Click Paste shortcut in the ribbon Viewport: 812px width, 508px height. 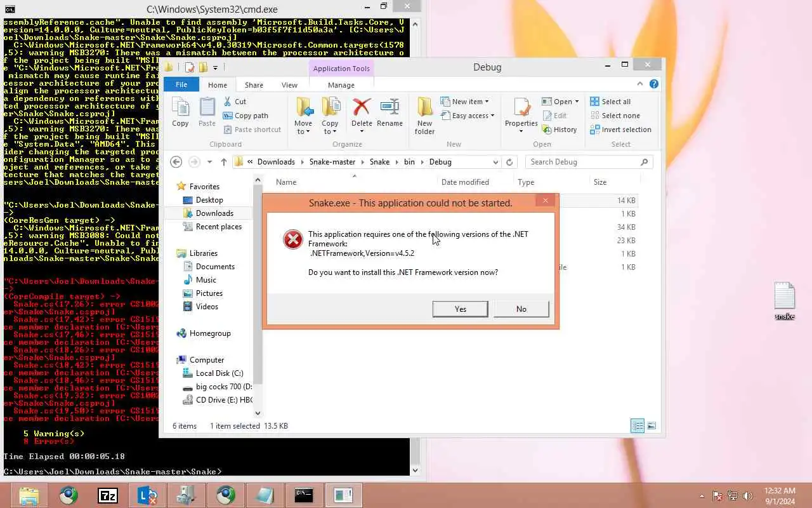252,130
